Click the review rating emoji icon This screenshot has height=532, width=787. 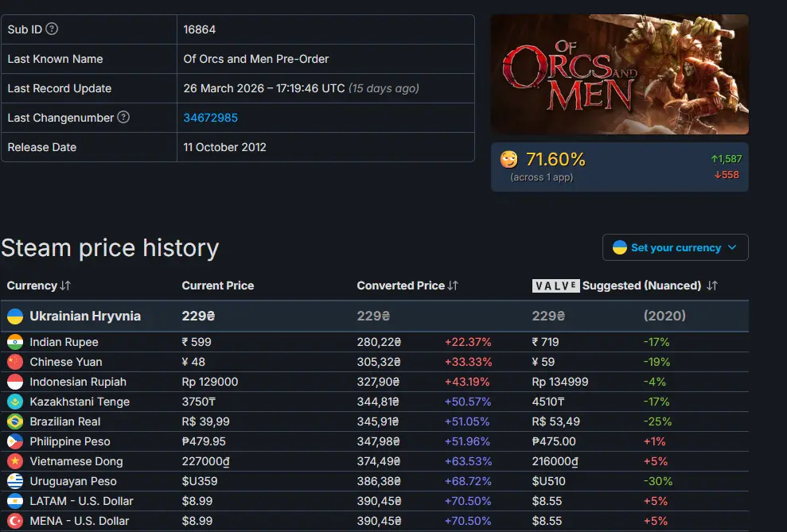point(509,160)
